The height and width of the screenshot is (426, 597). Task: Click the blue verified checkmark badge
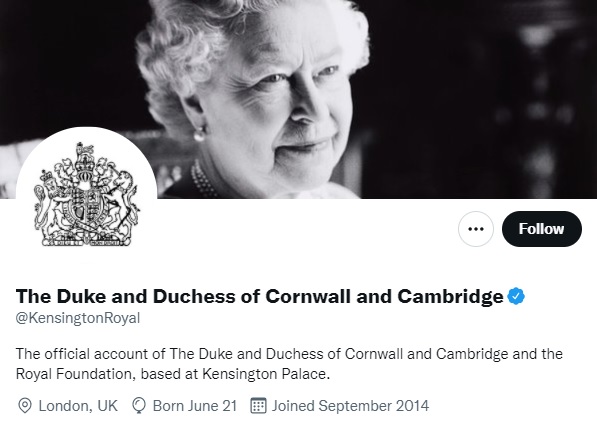pos(516,296)
